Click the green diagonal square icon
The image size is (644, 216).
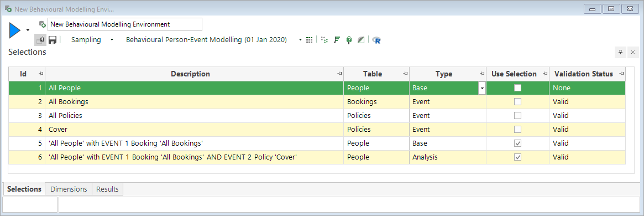tap(360, 40)
